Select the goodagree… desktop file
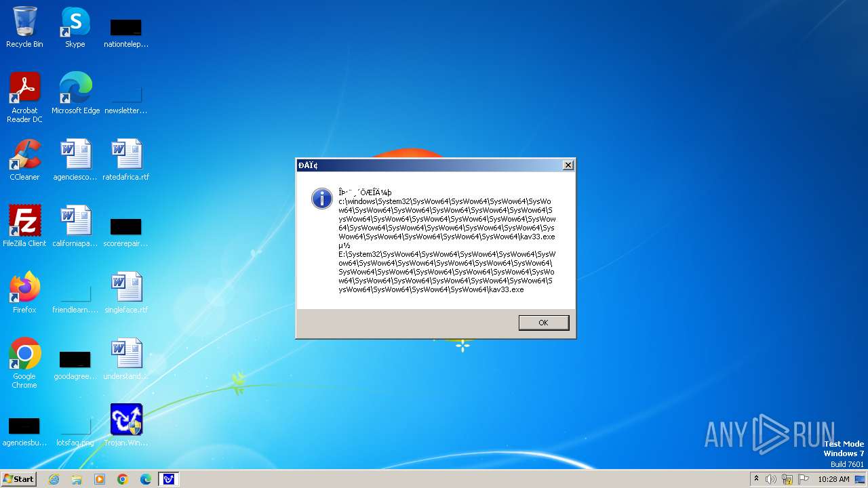 (x=75, y=365)
